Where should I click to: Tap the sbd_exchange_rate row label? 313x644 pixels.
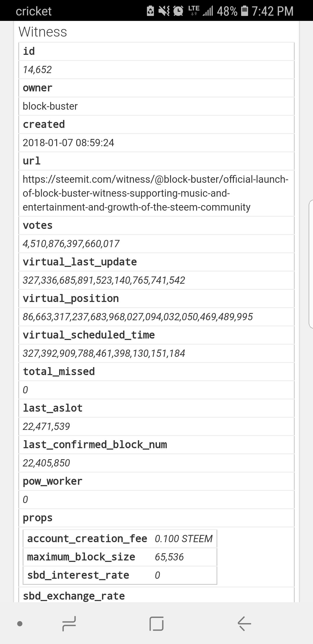74,596
